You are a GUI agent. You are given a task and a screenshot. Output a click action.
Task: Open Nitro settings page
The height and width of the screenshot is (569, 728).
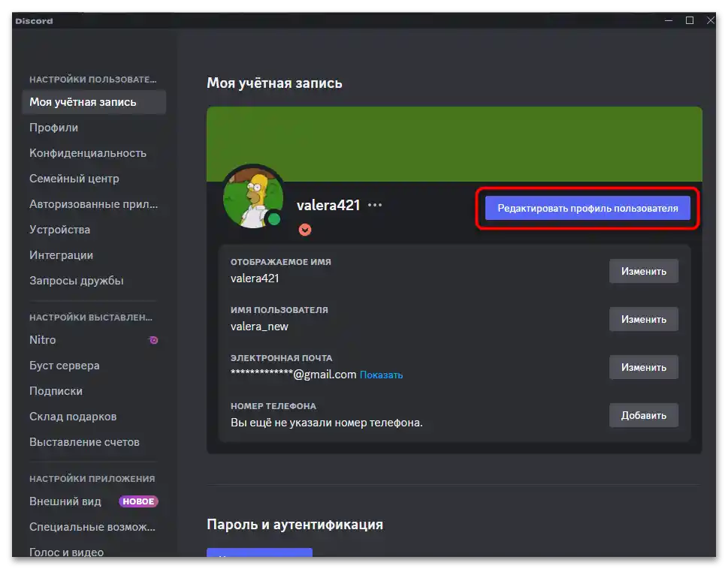(94, 340)
